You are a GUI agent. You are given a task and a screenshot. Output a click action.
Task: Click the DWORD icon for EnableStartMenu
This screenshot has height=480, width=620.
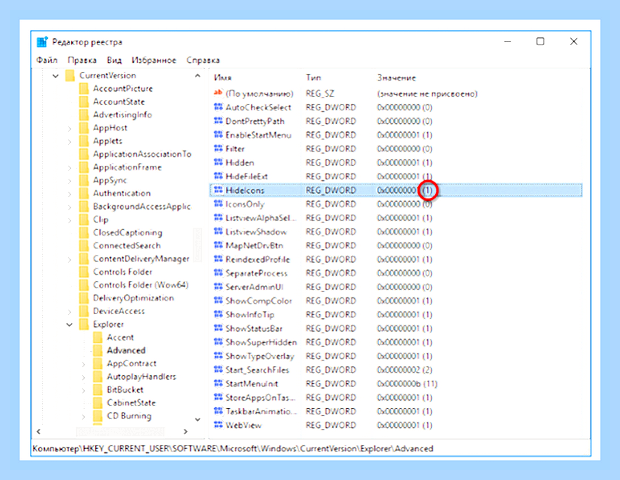pos(218,134)
